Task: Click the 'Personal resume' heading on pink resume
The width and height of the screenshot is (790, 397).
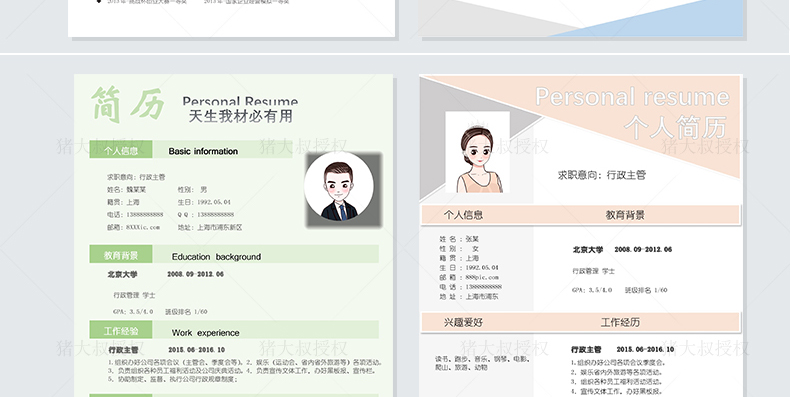Action: [x=632, y=96]
